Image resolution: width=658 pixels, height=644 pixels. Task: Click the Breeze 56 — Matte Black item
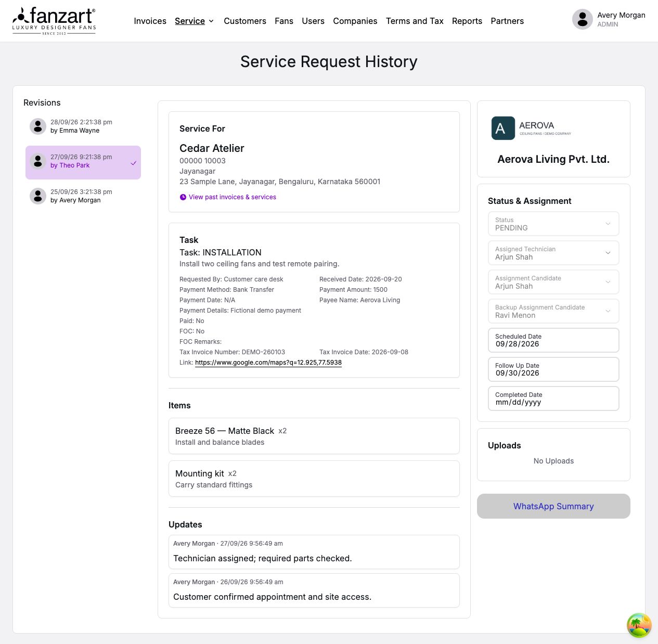point(314,436)
